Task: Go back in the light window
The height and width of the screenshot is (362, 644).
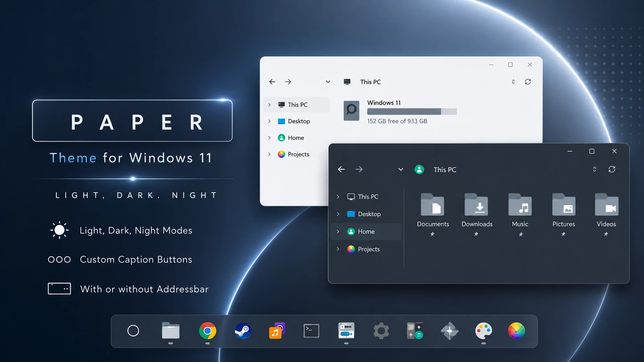Action: click(272, 82)
